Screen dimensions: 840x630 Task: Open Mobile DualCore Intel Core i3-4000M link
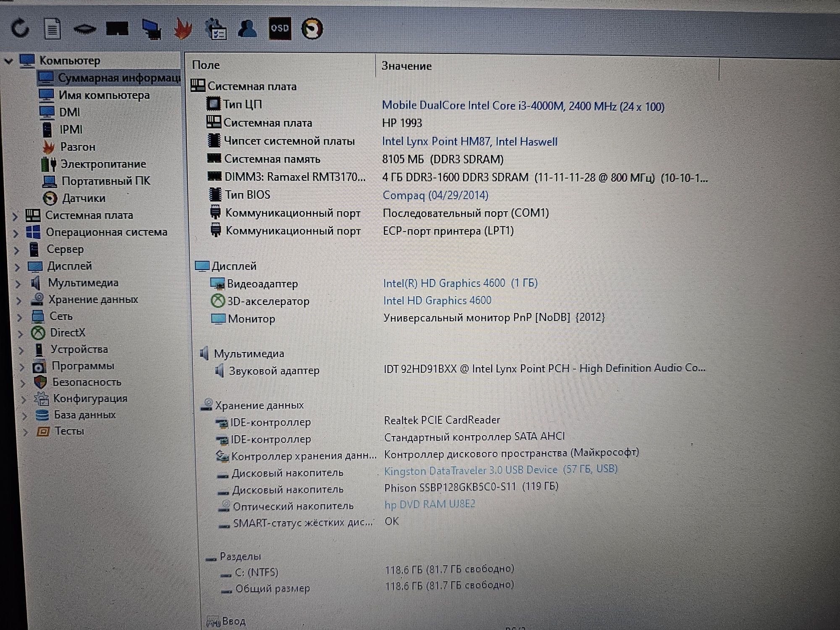pos(523,106)
